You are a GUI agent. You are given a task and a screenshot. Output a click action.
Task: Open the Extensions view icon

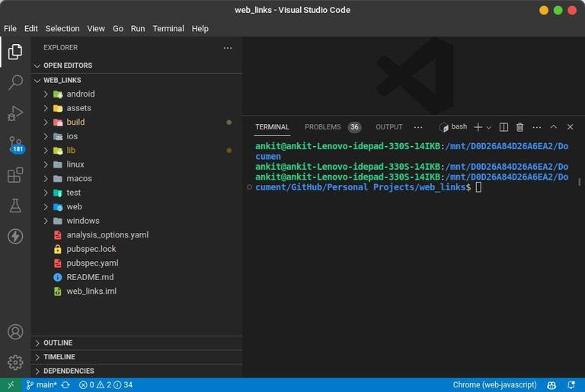coord(15,175)
